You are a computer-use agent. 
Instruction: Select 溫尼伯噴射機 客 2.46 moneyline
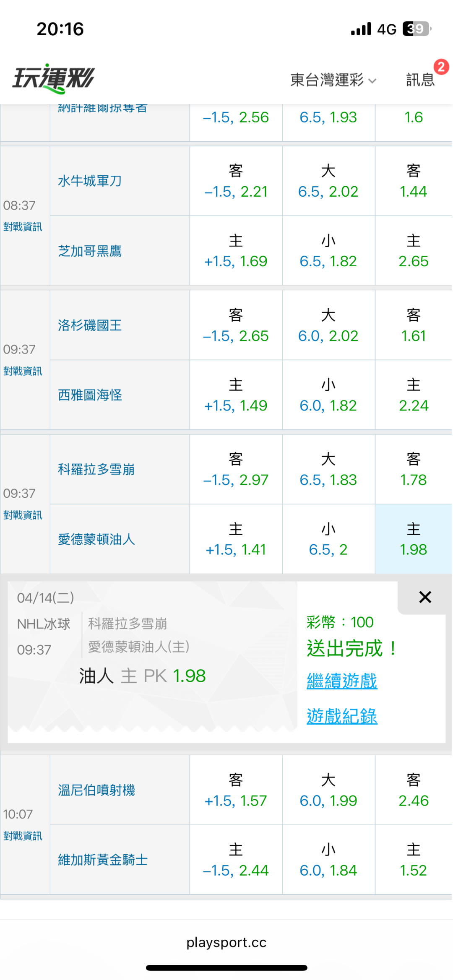click(x=413, y=790)
